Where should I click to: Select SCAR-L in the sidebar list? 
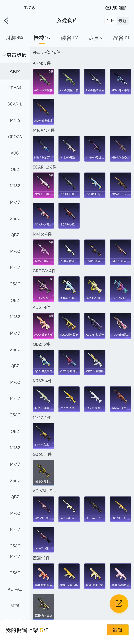tap(15, 104)
